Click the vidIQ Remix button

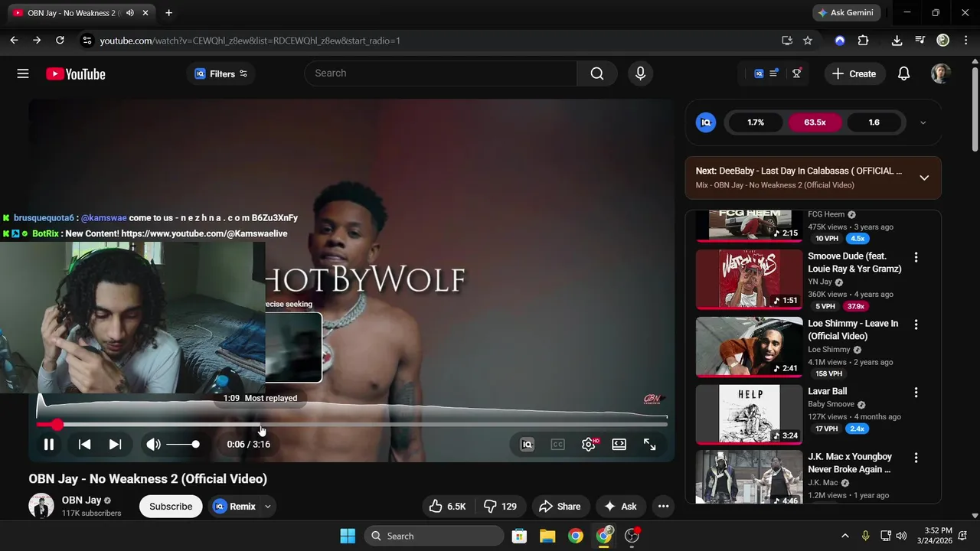coord(234,507)
